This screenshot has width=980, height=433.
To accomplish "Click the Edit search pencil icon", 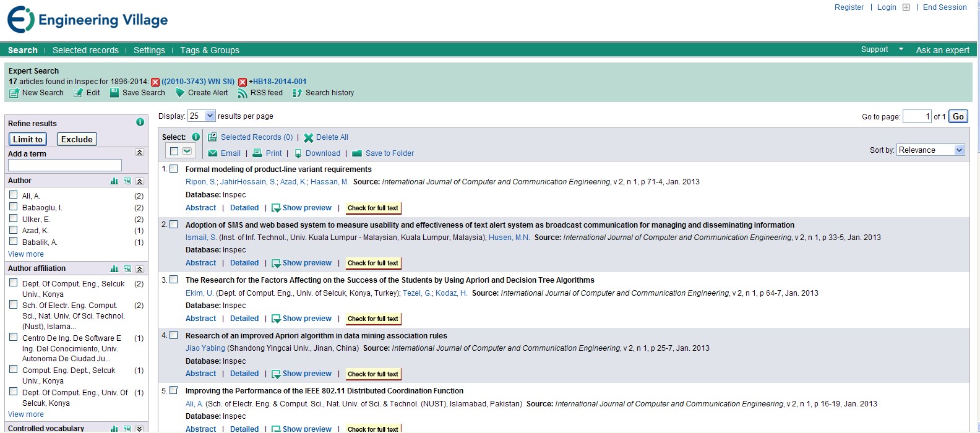I will coord(78,93).
